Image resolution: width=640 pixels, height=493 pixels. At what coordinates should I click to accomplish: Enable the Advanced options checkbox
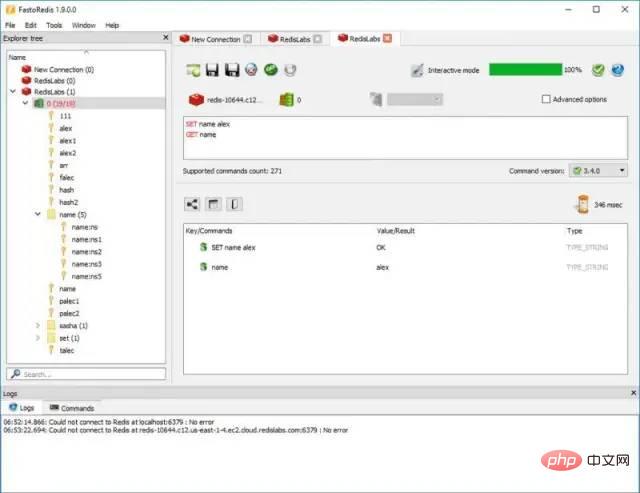pos(546,99)
